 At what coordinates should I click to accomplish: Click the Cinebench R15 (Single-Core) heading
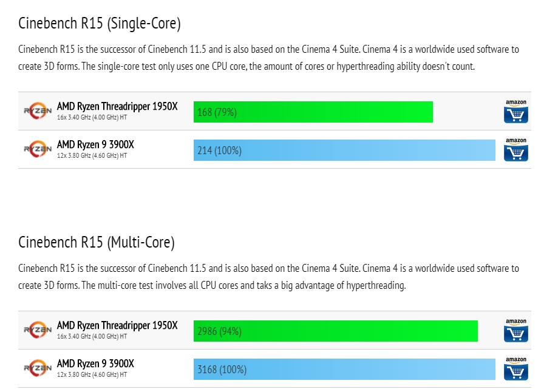pyautogui.click(x=100, y=24)
